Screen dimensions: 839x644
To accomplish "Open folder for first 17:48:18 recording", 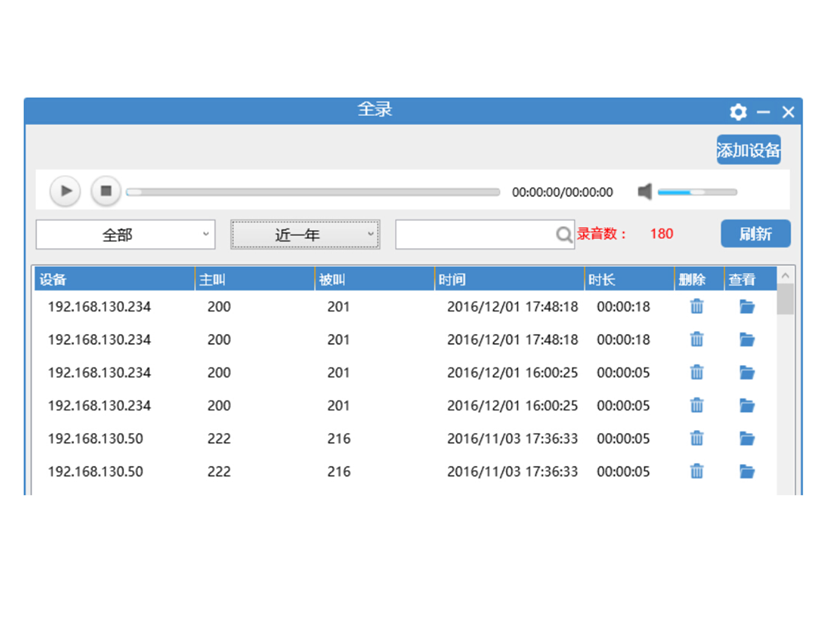I will 747,307.
